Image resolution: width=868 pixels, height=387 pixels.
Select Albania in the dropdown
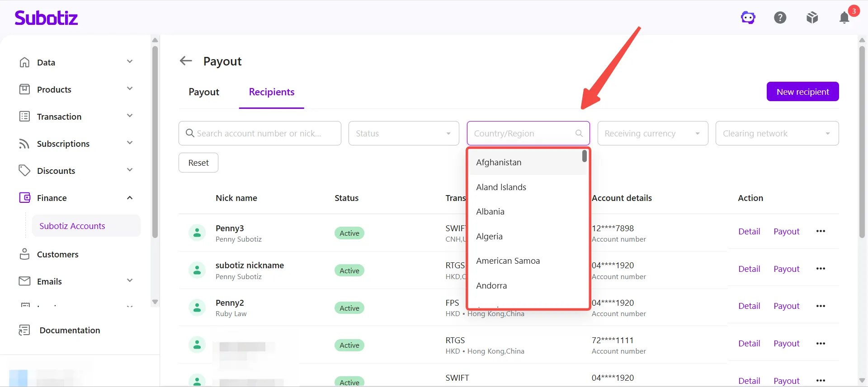click(528, 211)
